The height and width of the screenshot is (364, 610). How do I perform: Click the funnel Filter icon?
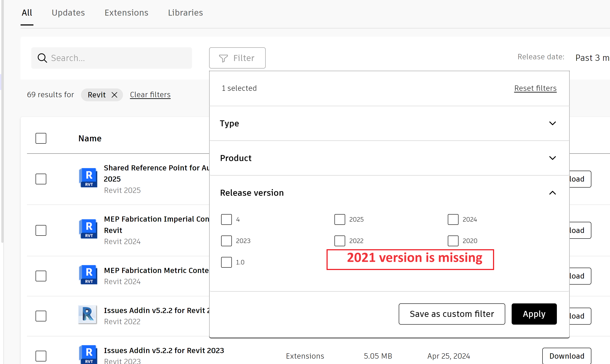click(x=223, y=58)
